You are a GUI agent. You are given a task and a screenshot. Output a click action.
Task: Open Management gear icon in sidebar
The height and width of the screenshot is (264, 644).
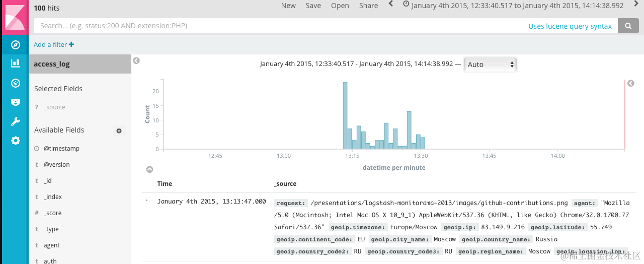click(x=15, y=141)
